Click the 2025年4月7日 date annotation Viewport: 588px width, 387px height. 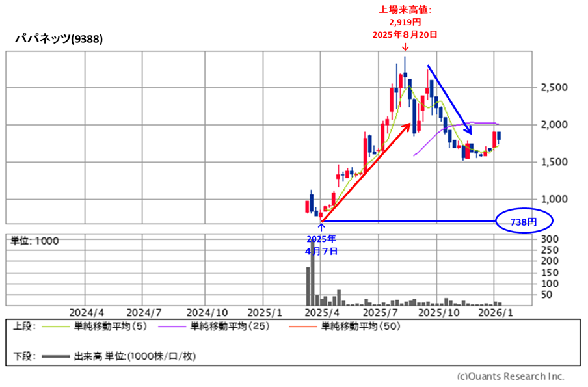(321, 244)
